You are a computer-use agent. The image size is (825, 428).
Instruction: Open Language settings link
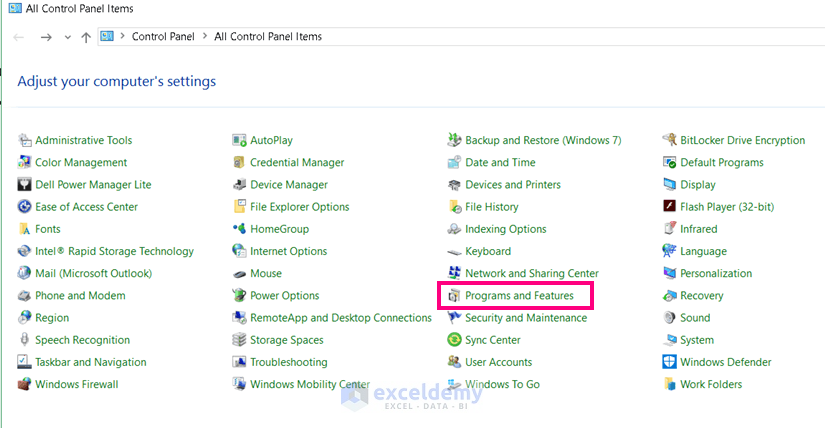pos(703,251)
